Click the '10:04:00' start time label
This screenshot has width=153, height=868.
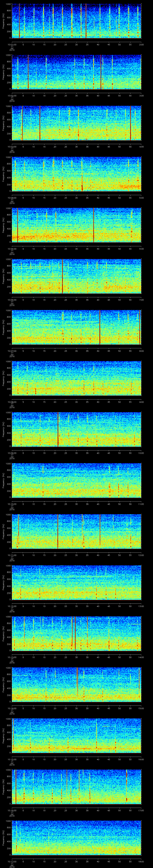pos(12,198)
